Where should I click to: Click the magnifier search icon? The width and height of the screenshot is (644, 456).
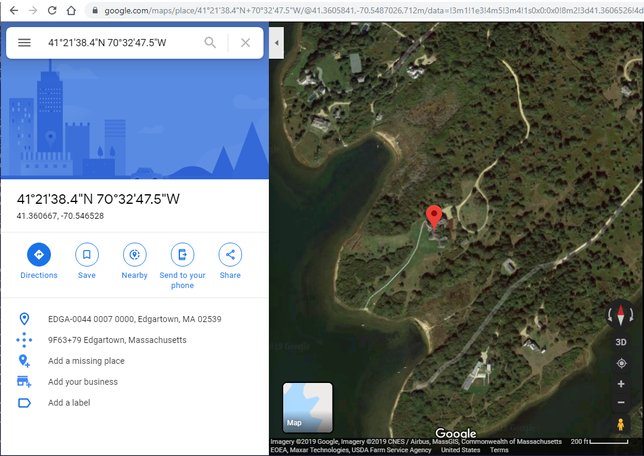click(x=210, y=42)
